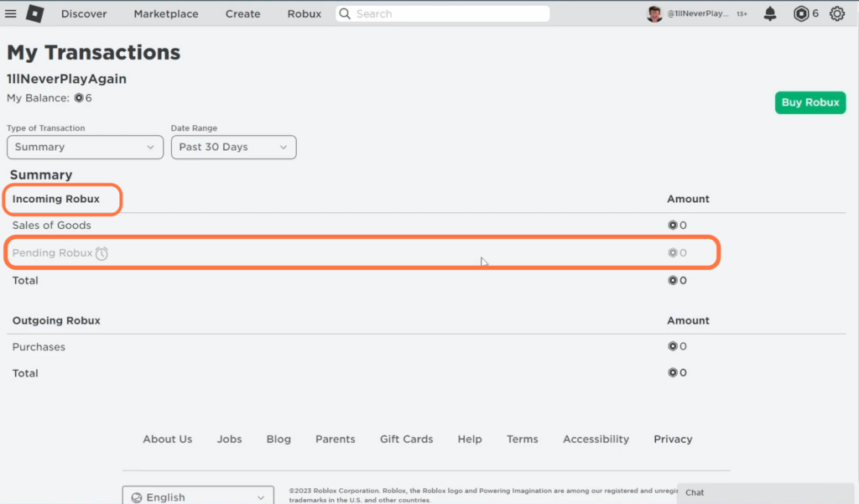The image size is (859, 504).
Task: Click Robux icon in Sales of Goods row
Action: click(x=673, y=225)
